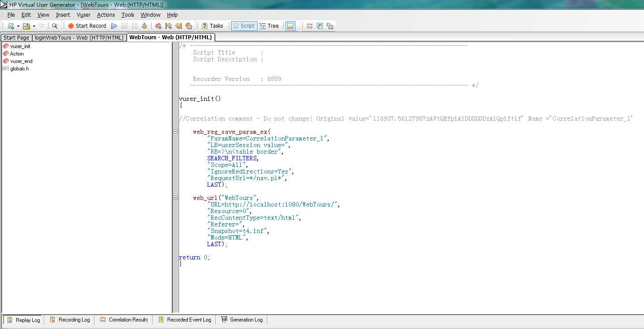The width and height of the screenshot is (644, 329).
Task: Click the Stop square icon
Action: pyautogui.click(x=124, y=26)
